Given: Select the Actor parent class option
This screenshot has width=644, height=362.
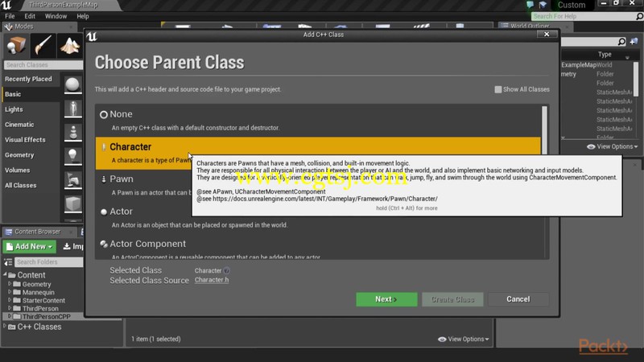Looking at the screenshot, I should (x=318, y=218).
